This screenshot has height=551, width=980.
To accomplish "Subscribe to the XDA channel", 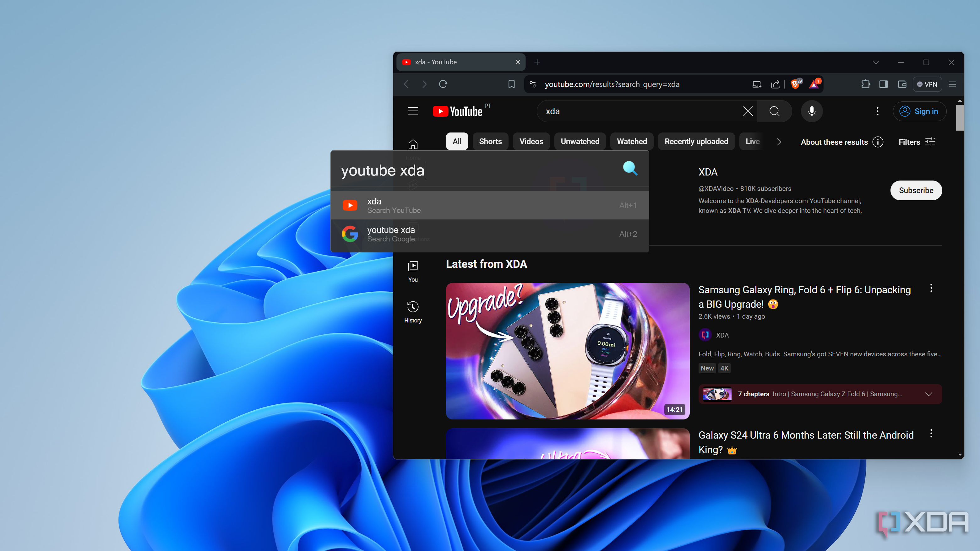I will (916, 190).
